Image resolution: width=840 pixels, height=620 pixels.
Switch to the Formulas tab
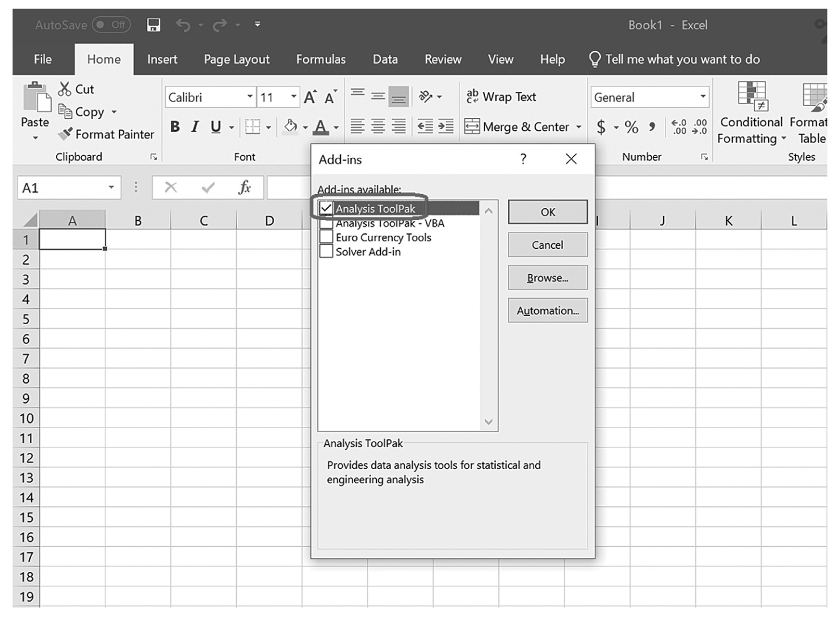click(x=321, y=59)
